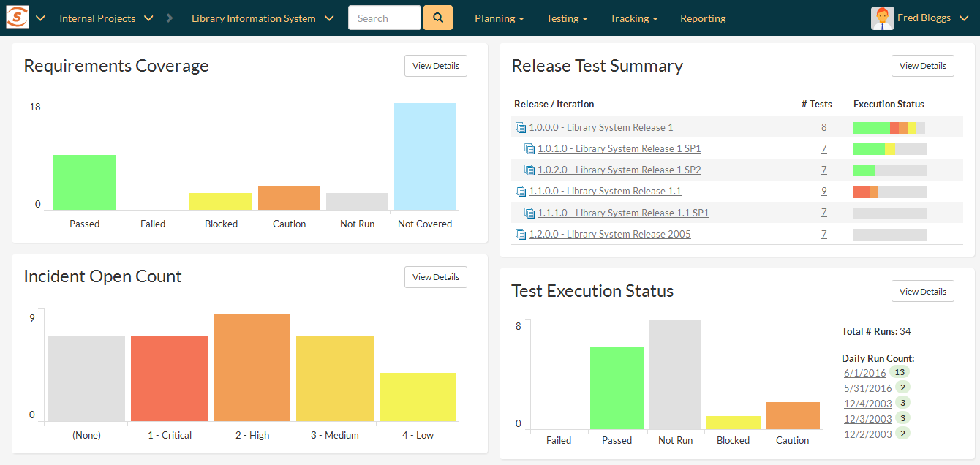Open the 6/1/2016 daily run count link

[x=864, y=373]
